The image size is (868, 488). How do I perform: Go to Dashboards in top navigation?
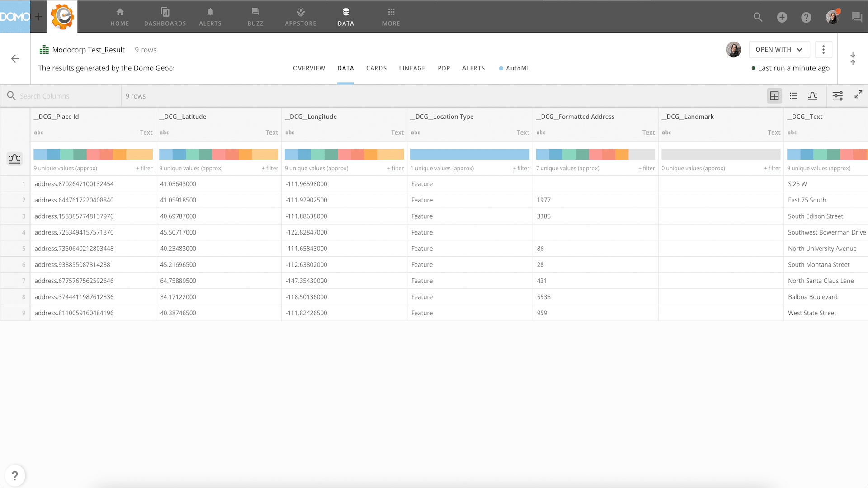165,17
